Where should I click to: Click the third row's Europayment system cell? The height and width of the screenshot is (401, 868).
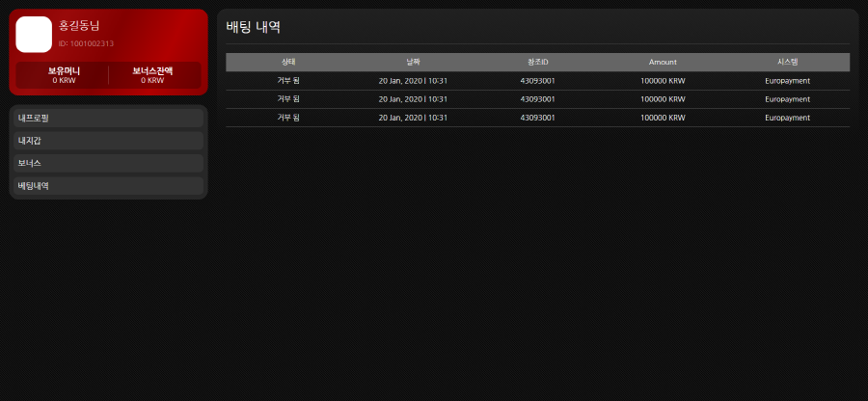tap(787, 118)
